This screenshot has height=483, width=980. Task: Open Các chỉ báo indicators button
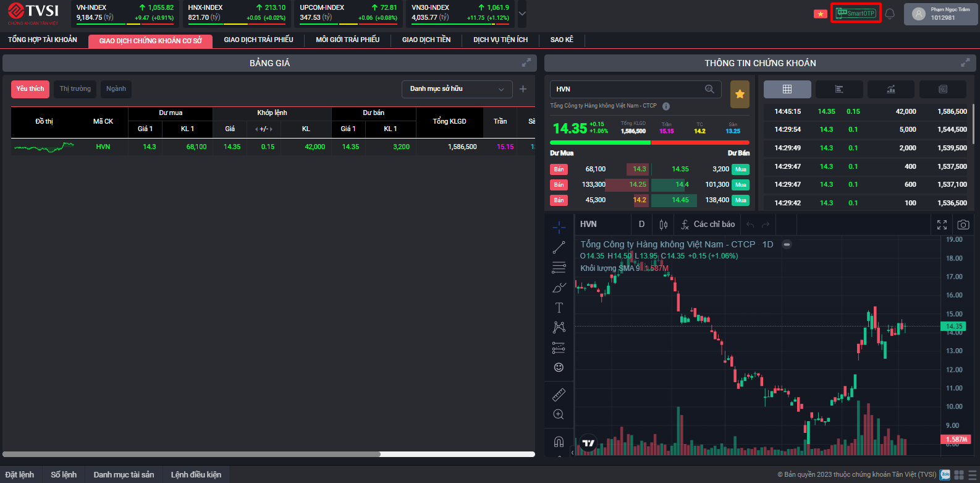click(x=708, y=224)
